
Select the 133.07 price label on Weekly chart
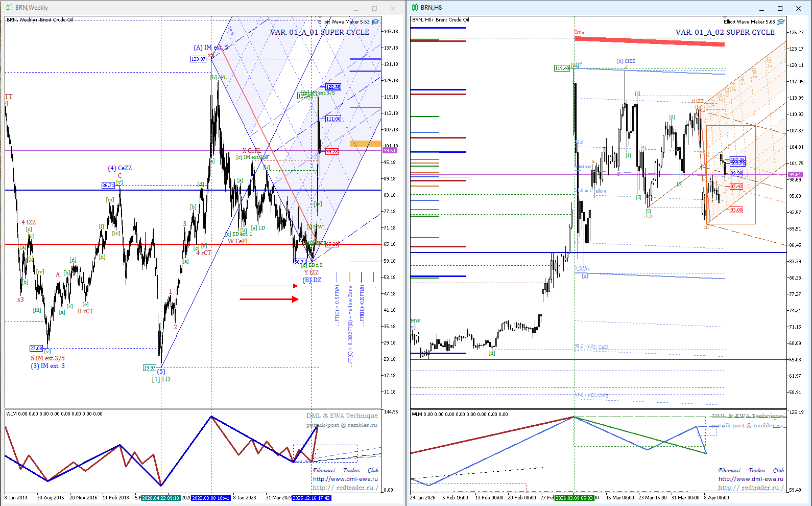pos(198,59)
